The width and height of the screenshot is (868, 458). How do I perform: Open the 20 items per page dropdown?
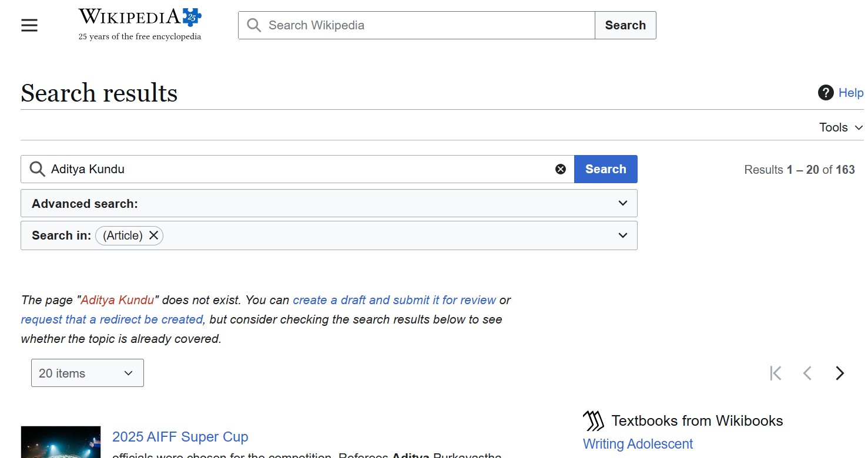coord(88,373)
